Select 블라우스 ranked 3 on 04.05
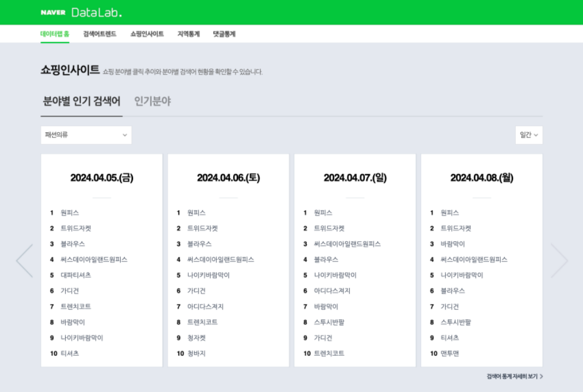This screenshot has width=583, height=392. (73, 243)
